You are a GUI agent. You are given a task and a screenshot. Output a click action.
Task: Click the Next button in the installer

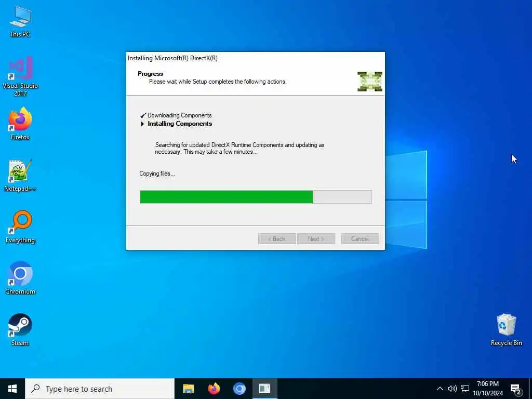pos(316,238)
